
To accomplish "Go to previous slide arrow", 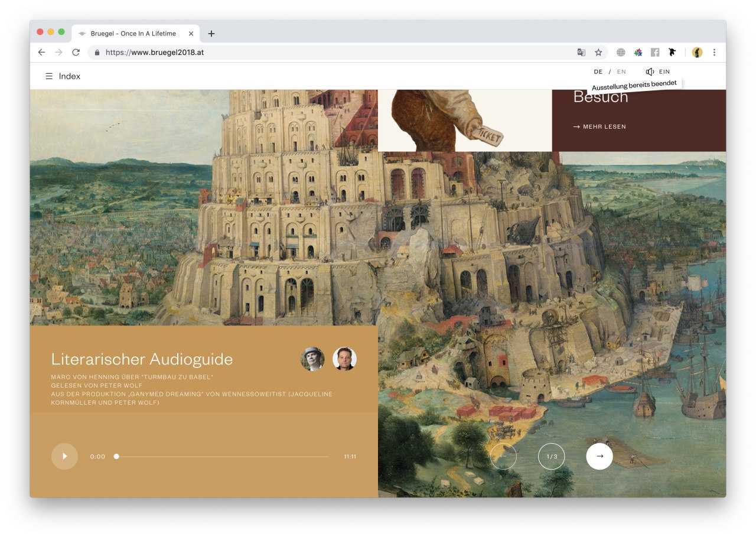I will 503,456.
